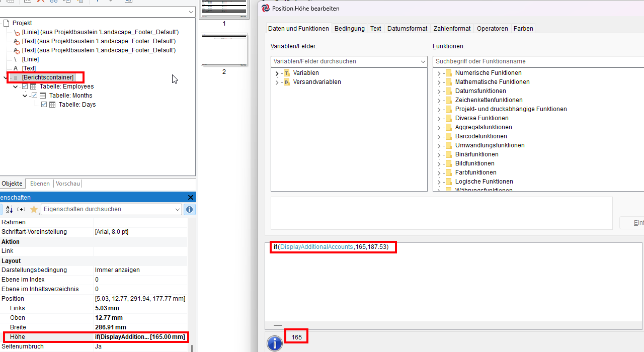This screenshot has width=644, height=352.
Task: Click the expand-all [+] icon in properties toolbar
Action: tap(21, 209)
